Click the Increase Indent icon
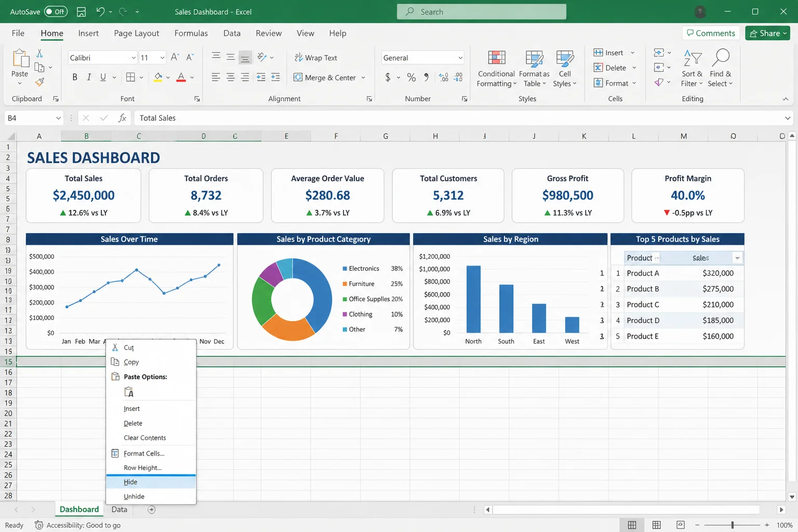 [x=275, y=77]
